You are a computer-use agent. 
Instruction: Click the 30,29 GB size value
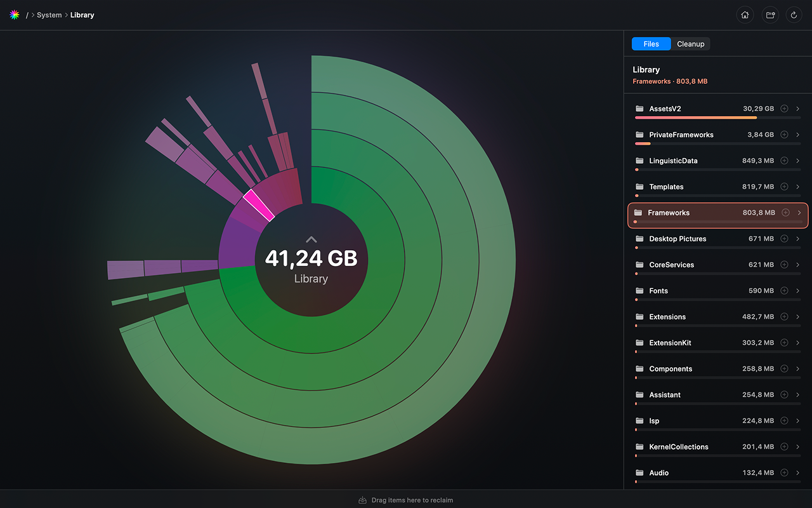coord(758,109)
